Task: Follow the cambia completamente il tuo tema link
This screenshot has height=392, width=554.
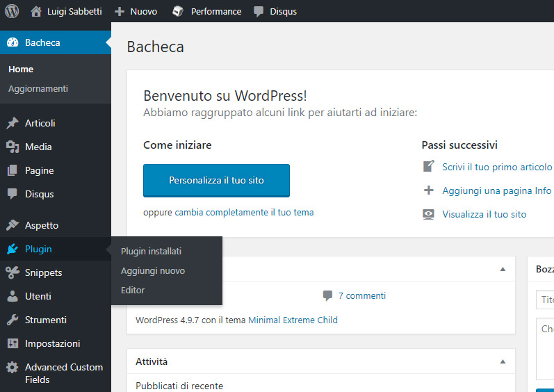Action: (244, 212)
